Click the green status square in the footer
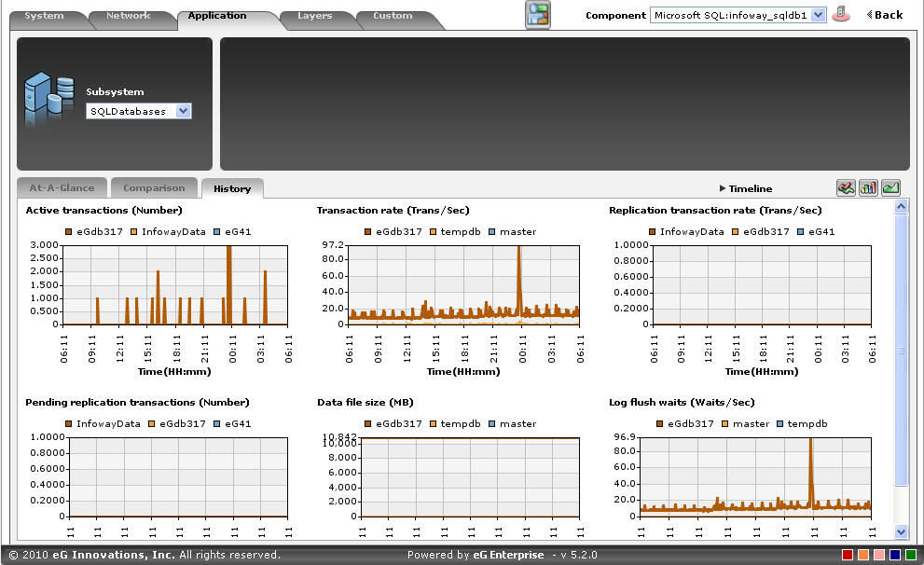The width and height of the screenshot is (924, 565). [x=911, y=555]
